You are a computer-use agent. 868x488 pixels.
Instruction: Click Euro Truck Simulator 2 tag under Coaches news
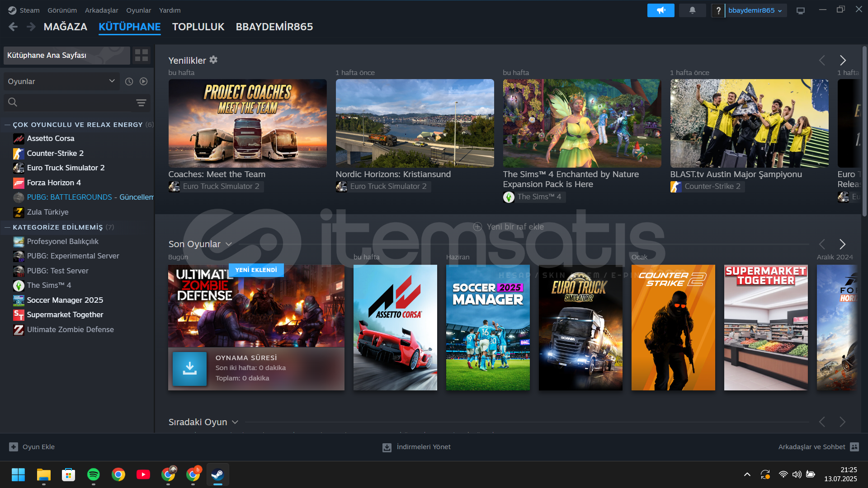click(216, 186)
